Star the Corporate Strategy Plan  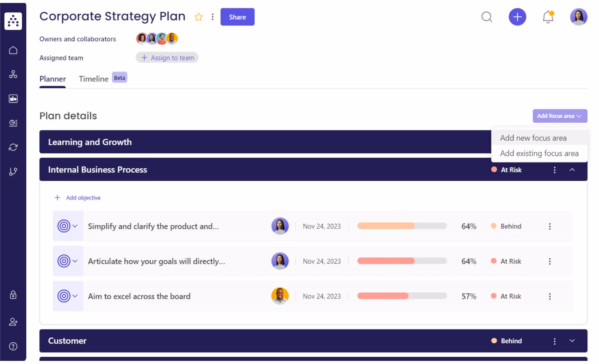[x=198, y=17]
